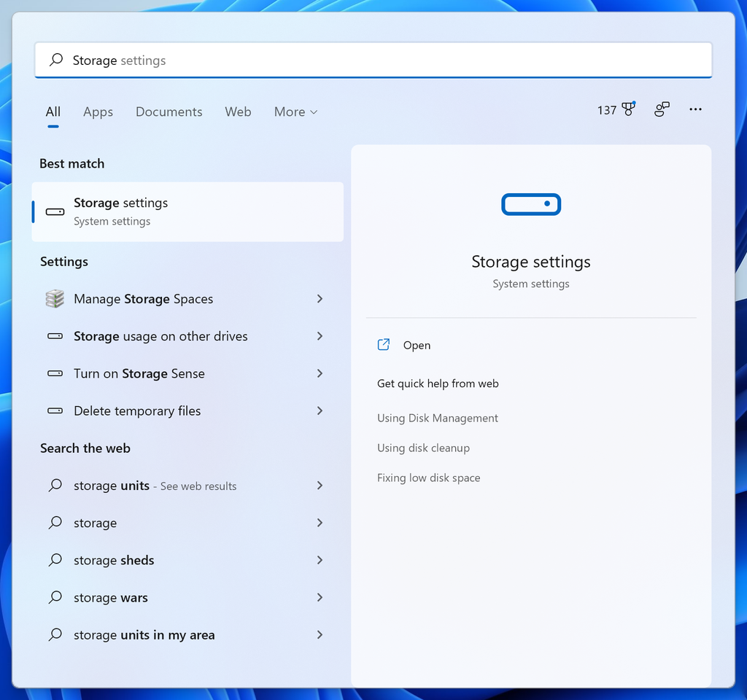Expand the More filter dropdown
The width and height of the screenshot is (747, 700).
(x=295, y=112)
